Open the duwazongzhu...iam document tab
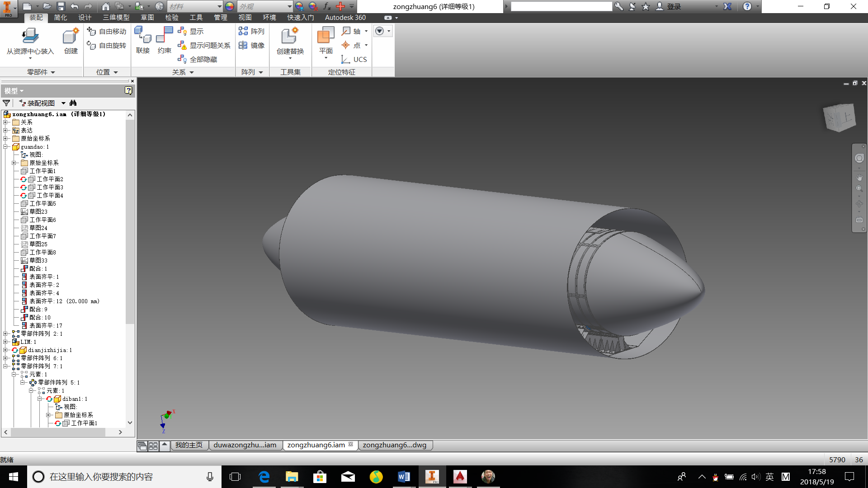868x488 pixels. (x=245, y=445)
